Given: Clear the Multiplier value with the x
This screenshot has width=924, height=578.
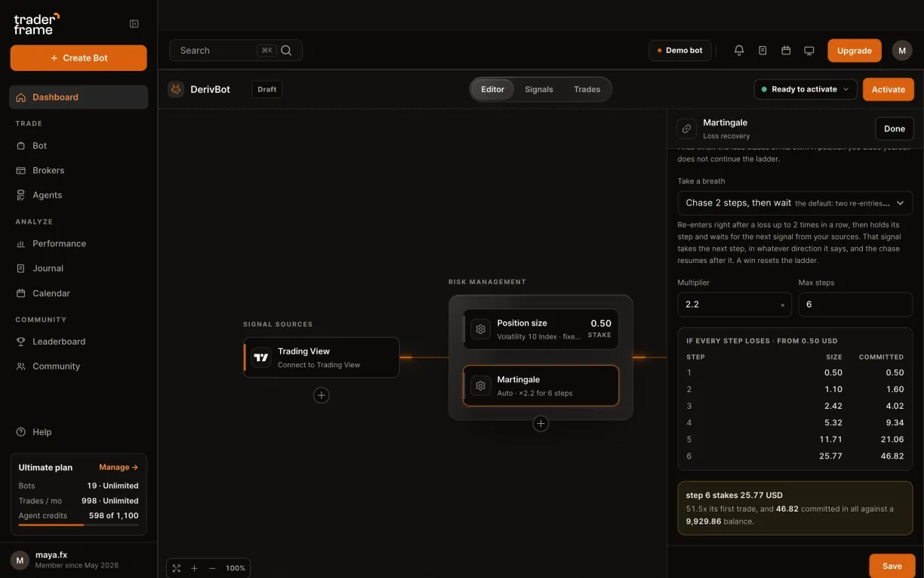Looking at the screenshot, I should tap(782, 305).
